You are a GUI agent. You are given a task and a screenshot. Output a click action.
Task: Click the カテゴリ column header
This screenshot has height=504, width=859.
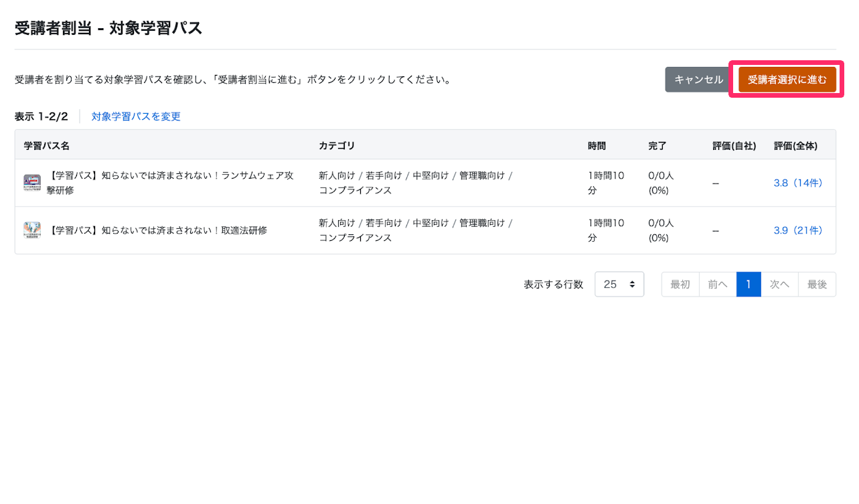[x=337, y=145]
